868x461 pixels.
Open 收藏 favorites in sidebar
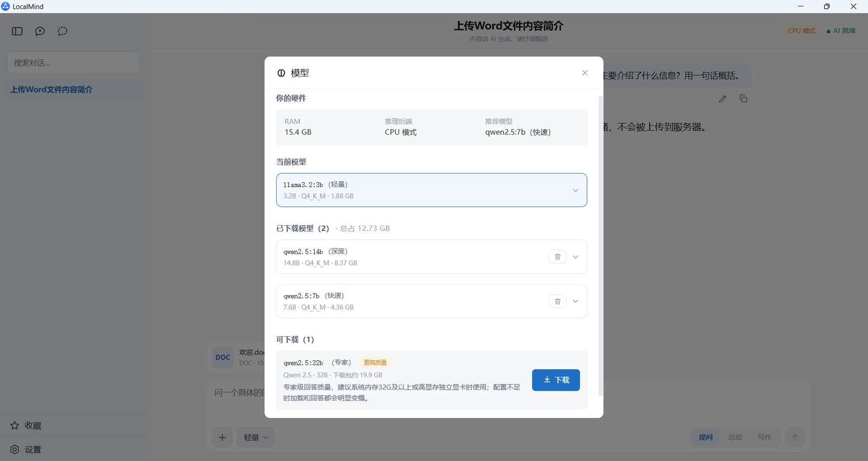[x=73, y=426]
